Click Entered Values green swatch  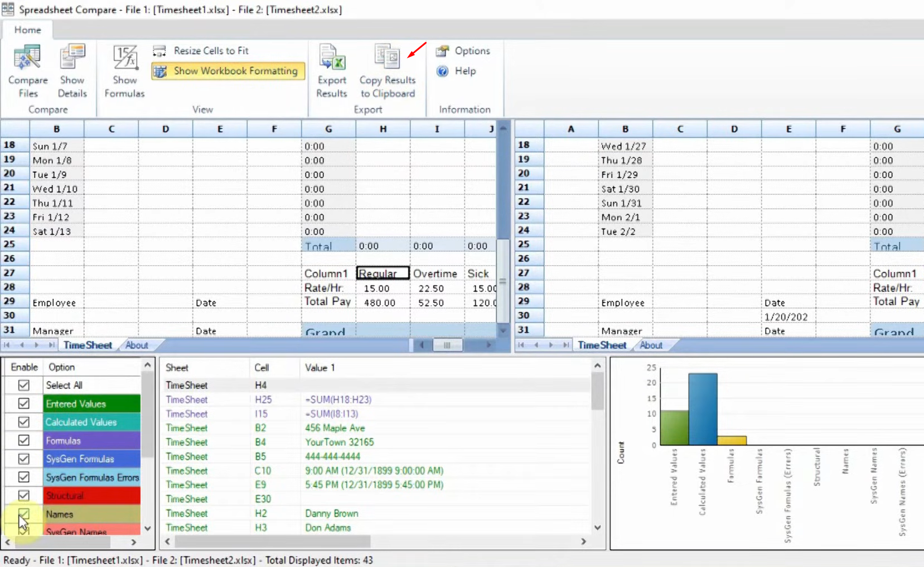click(92, 404)
